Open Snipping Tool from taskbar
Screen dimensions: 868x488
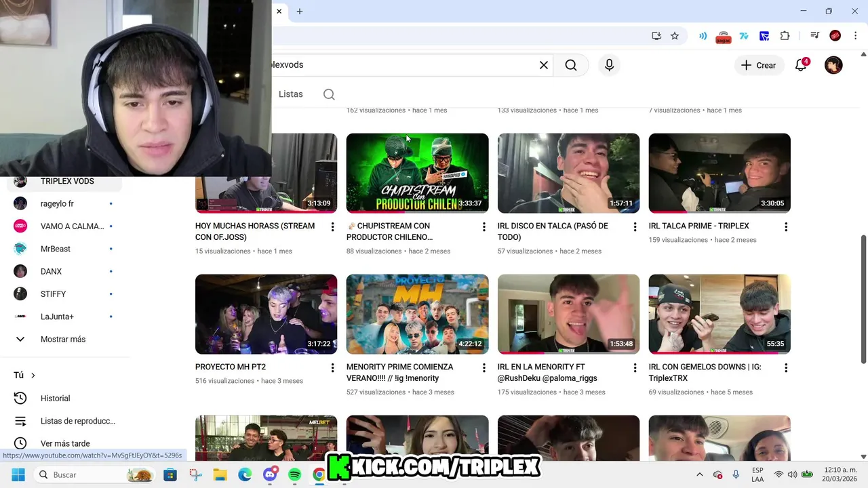click(195, 474)
